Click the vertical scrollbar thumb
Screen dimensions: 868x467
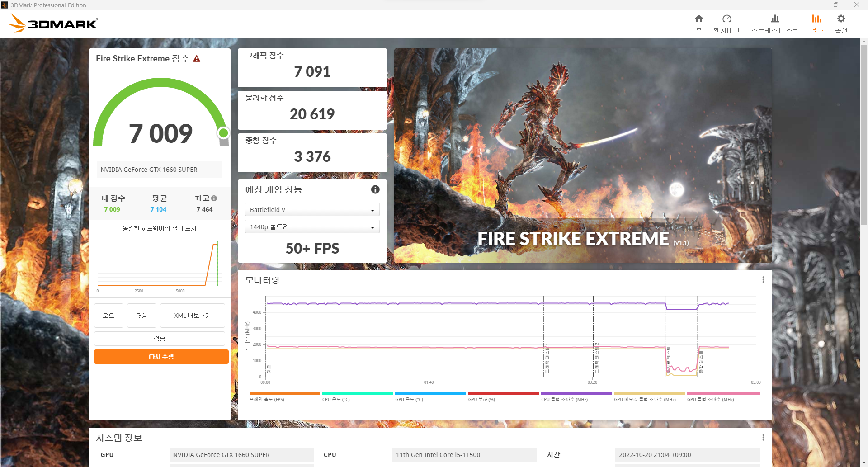tap(864, 135)
